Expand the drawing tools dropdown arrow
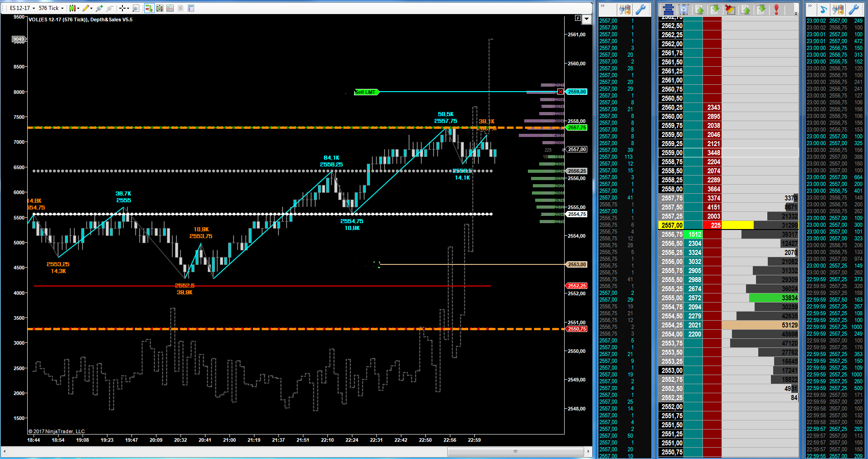 coord(91,8)
